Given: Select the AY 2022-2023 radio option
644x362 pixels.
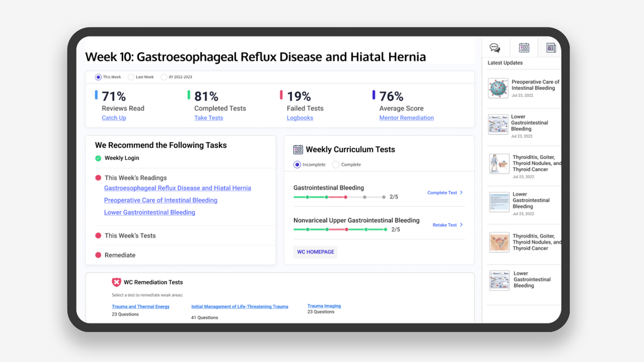Looking at the screenshot, I should click(164, 77).
